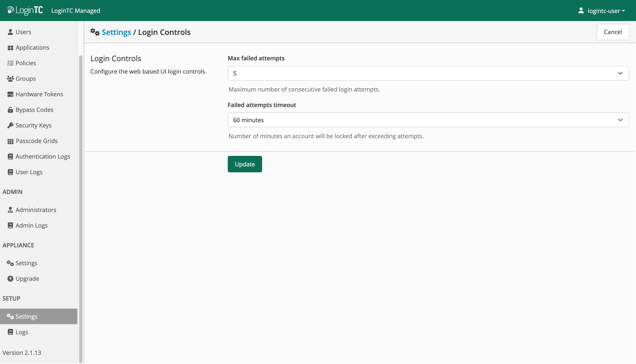This screenshot has height=364, width=636.
Task: Expand the logintc-user account menu
Action: (602, 11)
